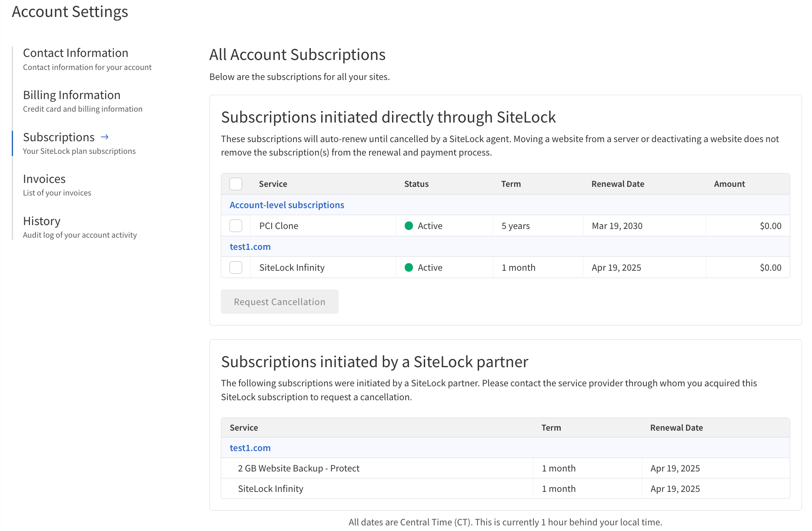The width and height of the screenshot is (812, 531).
Task: Click the Request Cancellation button
Action: [x=280, y=302]
